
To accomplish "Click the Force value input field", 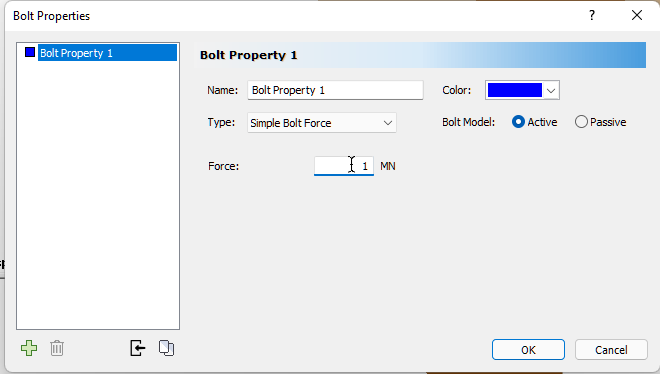I will tap(344, 166).
